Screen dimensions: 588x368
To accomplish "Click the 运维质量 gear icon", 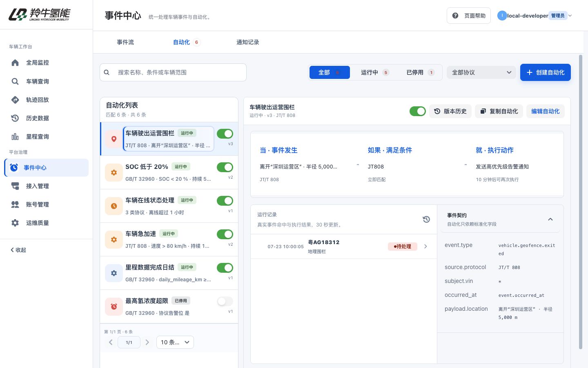I will (15, 223).
